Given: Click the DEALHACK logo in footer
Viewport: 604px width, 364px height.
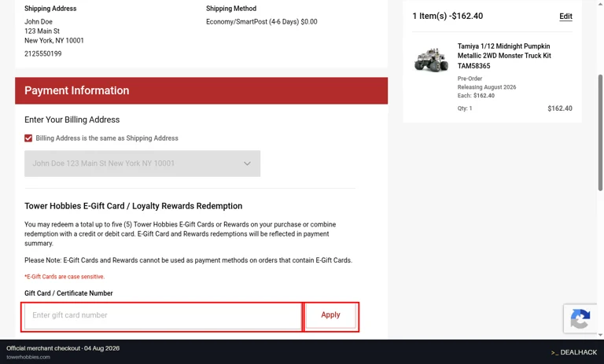Looking at the screenshot, I should [x=574, y=352].
